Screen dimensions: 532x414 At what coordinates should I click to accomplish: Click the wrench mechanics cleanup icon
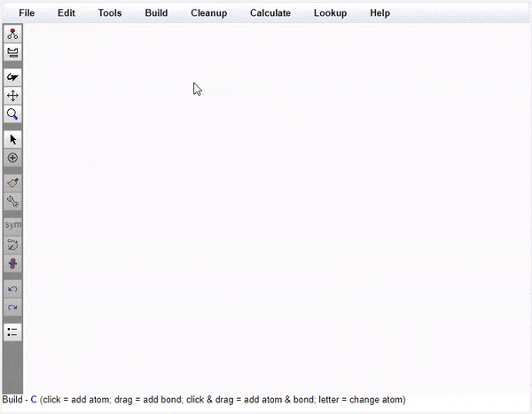(x=12, y=201)
